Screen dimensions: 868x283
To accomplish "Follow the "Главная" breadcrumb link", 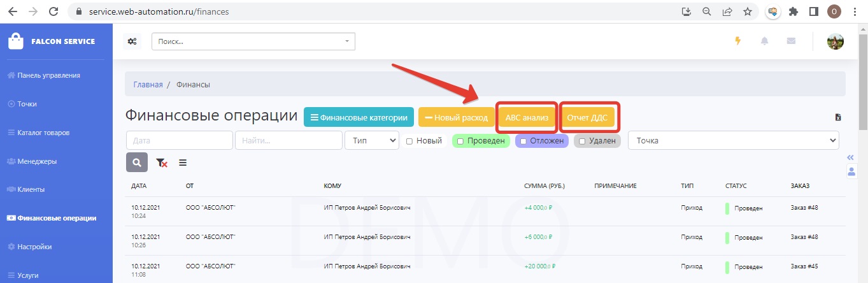I will tap(148, 84).
